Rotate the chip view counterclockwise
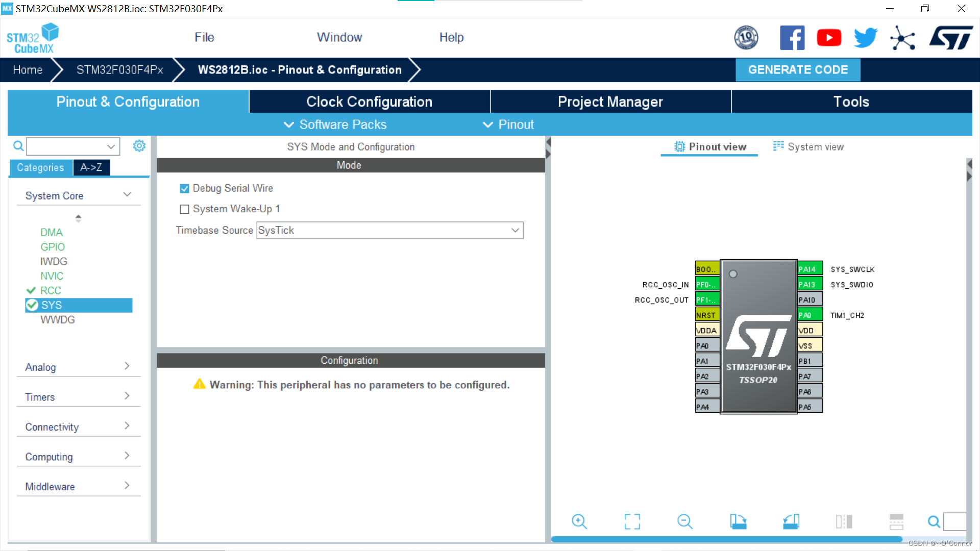This screenshot has height=551, width=980. tap(791, 521)
